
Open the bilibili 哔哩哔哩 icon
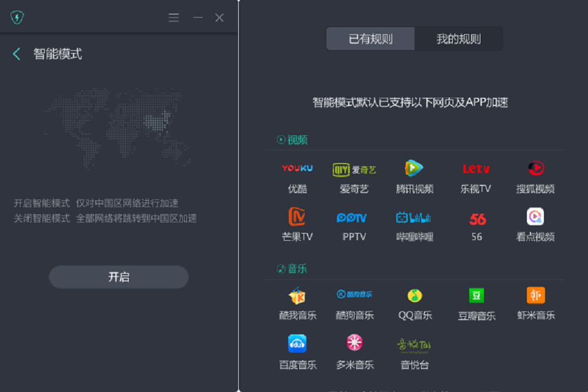coord(413,217)
